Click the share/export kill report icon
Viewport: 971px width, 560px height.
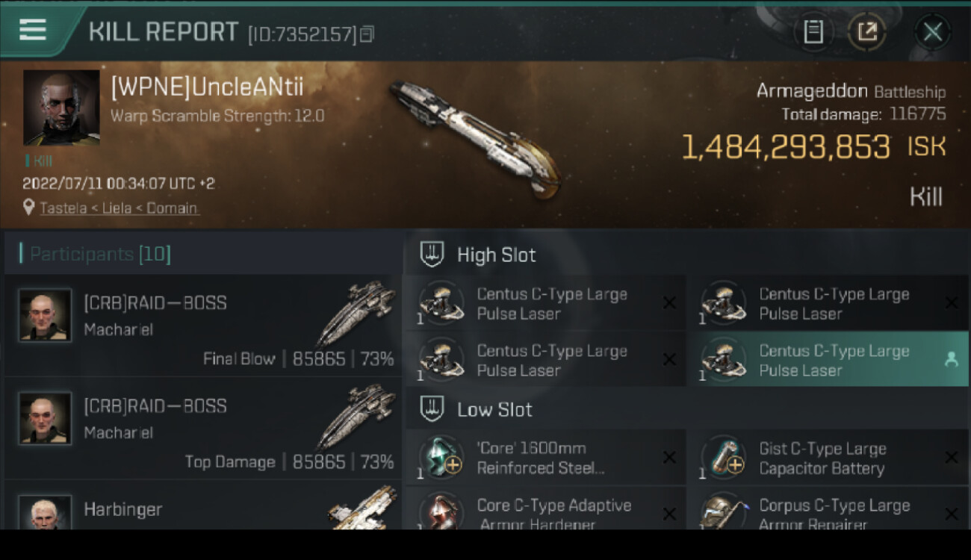[x=867, y=31]
